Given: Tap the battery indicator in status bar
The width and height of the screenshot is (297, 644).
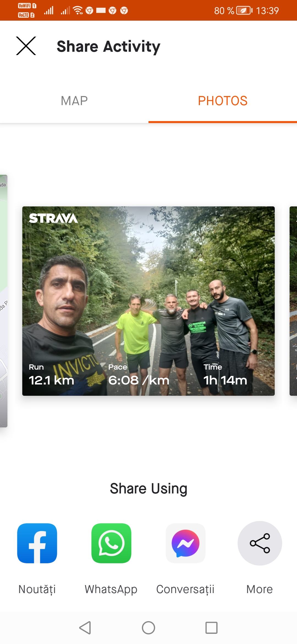Looking at the screenshot, I should point(244,11).
